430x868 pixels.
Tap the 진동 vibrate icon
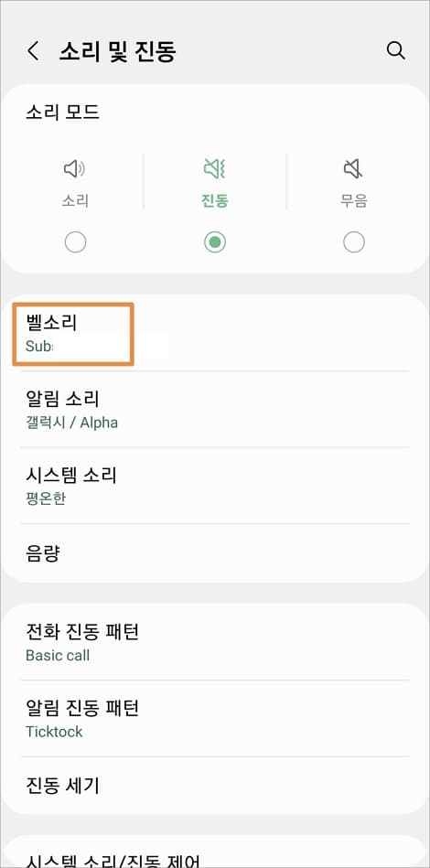[x=215, y=169]
